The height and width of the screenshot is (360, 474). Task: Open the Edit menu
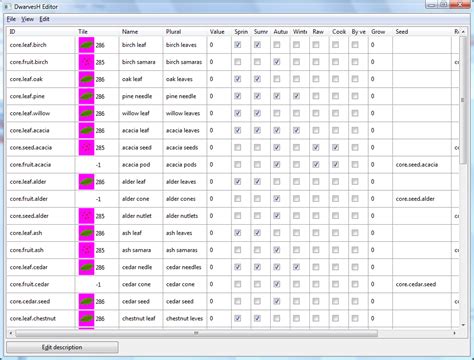(44, 19)
